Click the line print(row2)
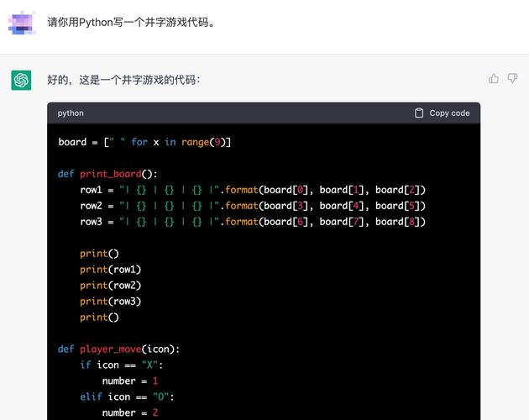 [x=110, y=286]
